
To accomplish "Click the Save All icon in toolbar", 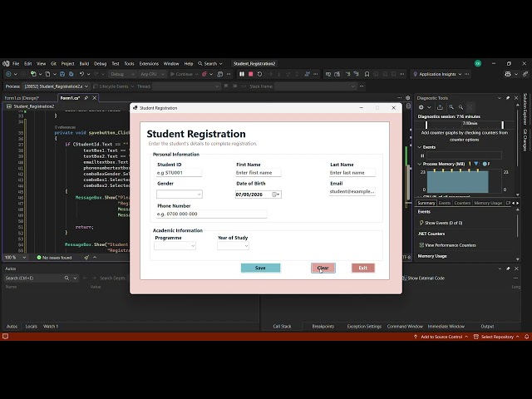I will click(x=71, y=74).
